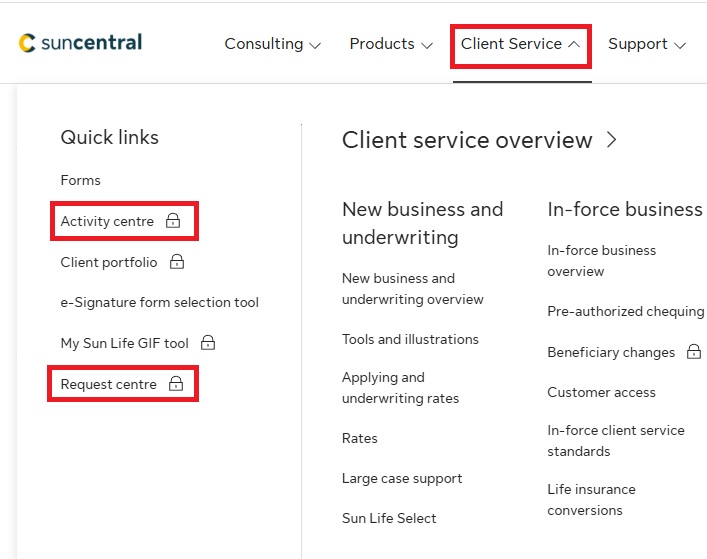Open e-Signature form selection tool

tap(159, 302)
